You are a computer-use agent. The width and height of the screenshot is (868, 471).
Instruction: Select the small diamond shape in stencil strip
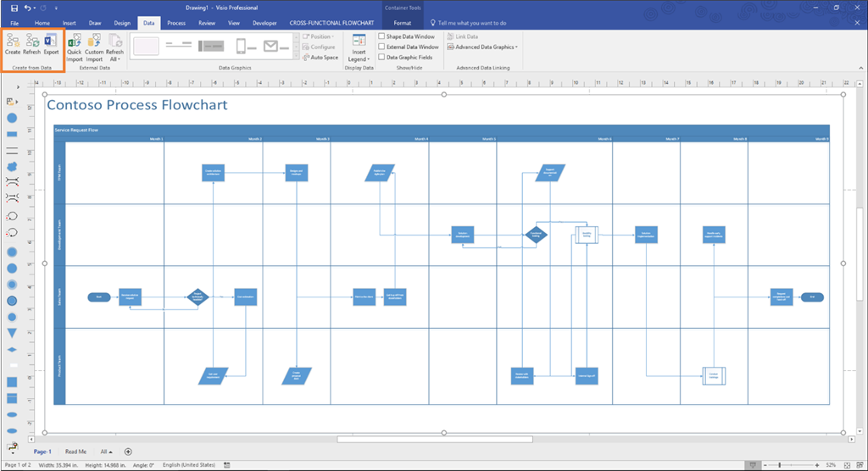click(x=12, y=350)
